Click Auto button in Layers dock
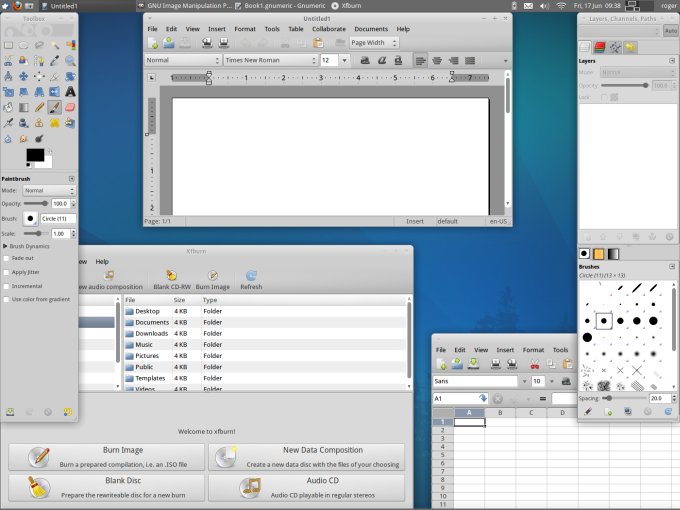 click(670, 31)
